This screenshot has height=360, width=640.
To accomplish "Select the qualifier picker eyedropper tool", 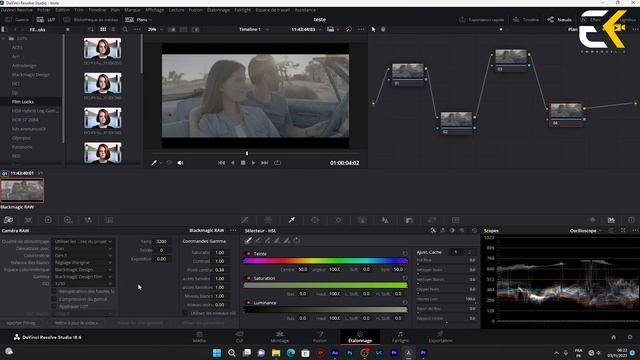I will 248,240.
